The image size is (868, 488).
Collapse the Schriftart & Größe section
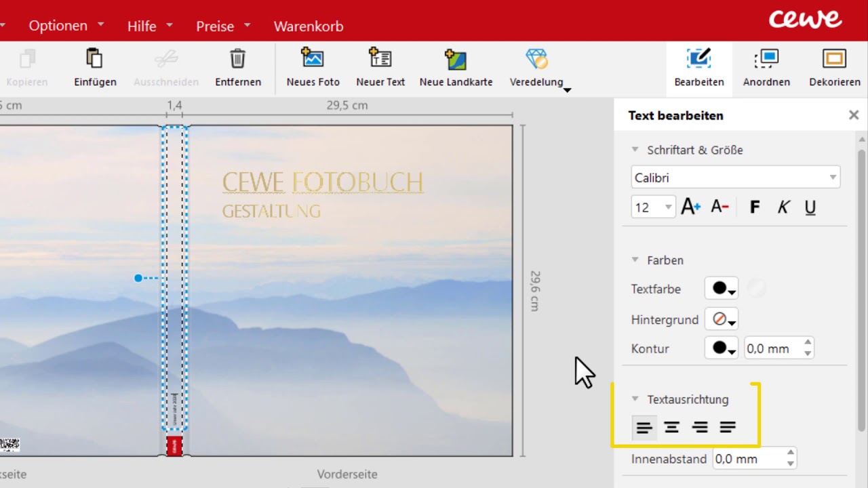tap(635, 150)
